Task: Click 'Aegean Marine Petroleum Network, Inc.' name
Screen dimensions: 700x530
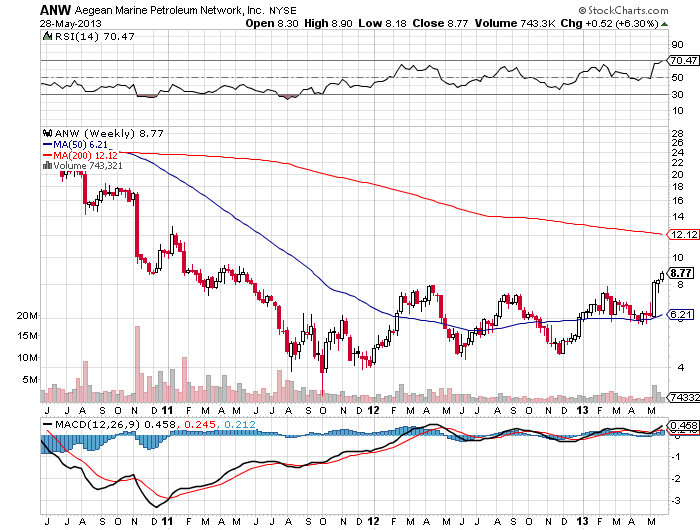Action: click(170, 10)
